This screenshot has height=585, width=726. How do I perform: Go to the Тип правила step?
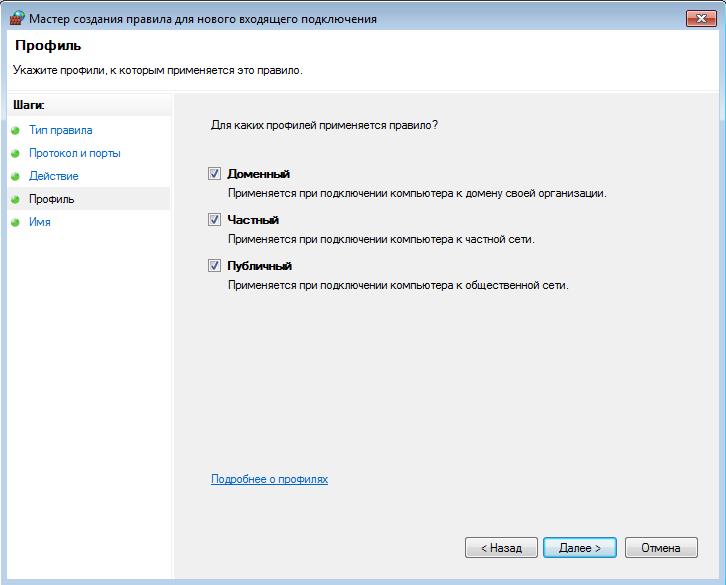click(61, 130)
